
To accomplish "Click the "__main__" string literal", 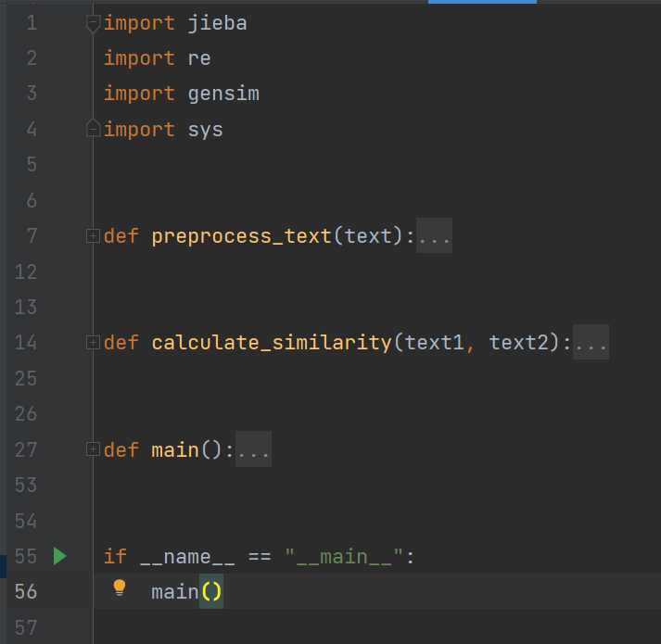I will 345,557.
